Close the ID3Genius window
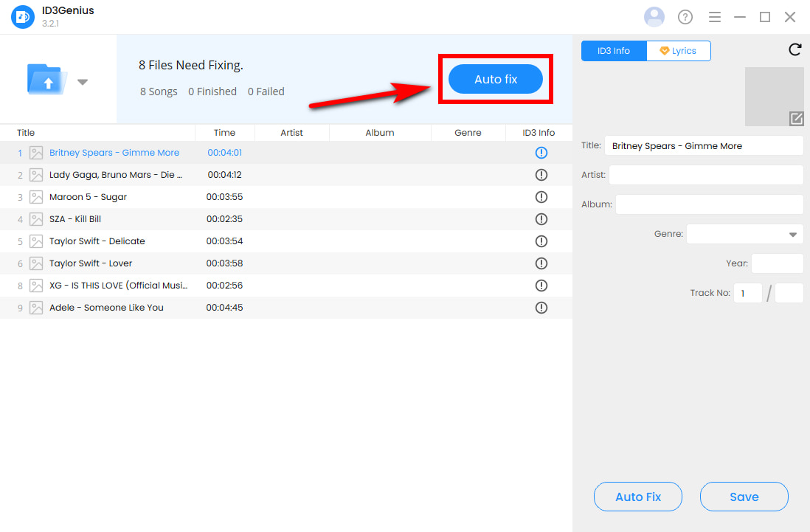The width and height of the screenshot is (810, 532). pos(790,17)
